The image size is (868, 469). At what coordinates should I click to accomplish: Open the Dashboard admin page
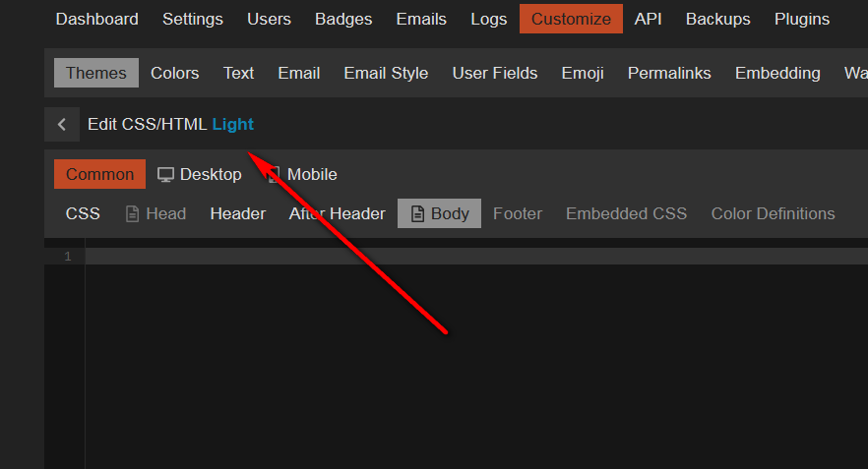click(x=96, y=19)
